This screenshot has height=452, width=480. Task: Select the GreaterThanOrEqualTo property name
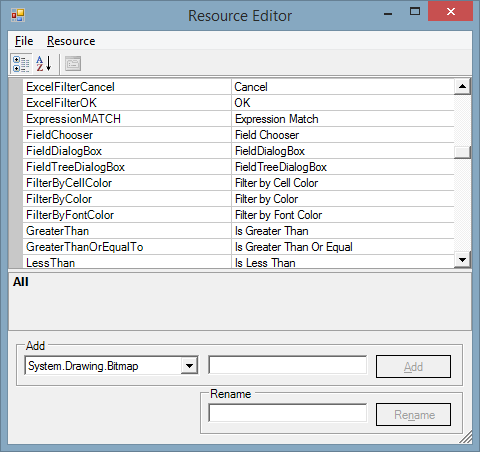85,247
